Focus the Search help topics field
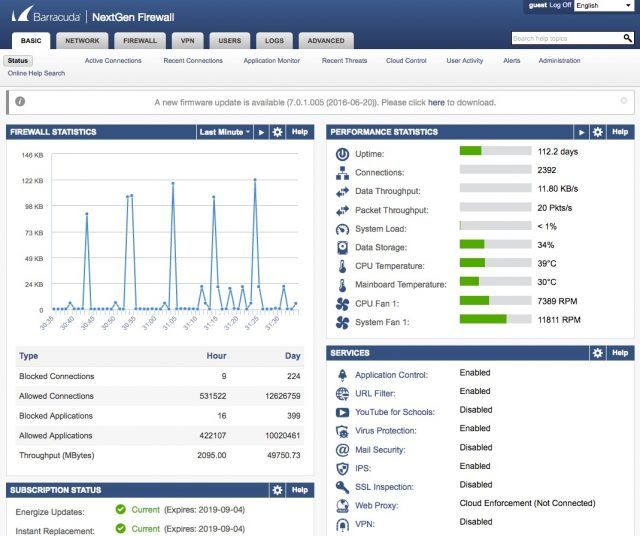The width and height of the screenshot is (640, 536). click(x=567, y=38)
